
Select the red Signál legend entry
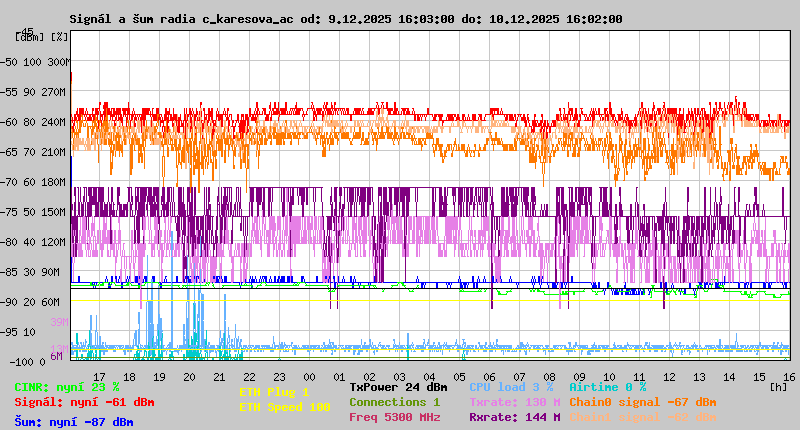point(84,402)
